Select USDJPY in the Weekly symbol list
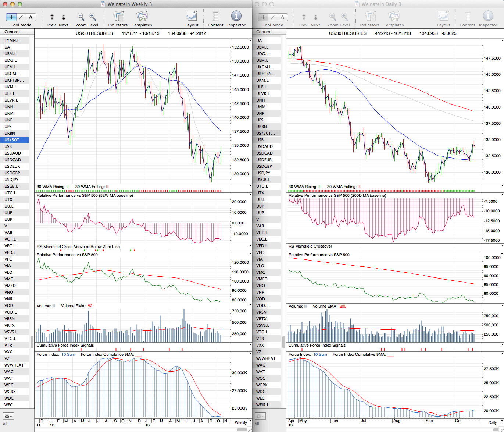The image size is (504, 432). 11,180
